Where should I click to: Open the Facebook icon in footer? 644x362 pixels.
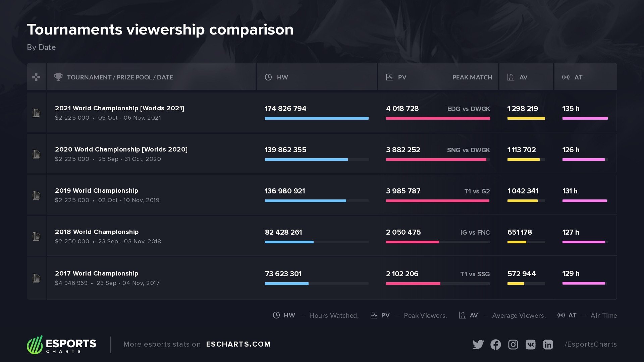coord(495,345)
